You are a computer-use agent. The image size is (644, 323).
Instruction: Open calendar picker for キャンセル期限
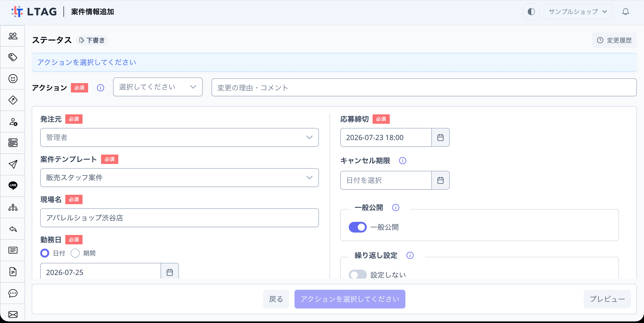[x=440, y=180]
